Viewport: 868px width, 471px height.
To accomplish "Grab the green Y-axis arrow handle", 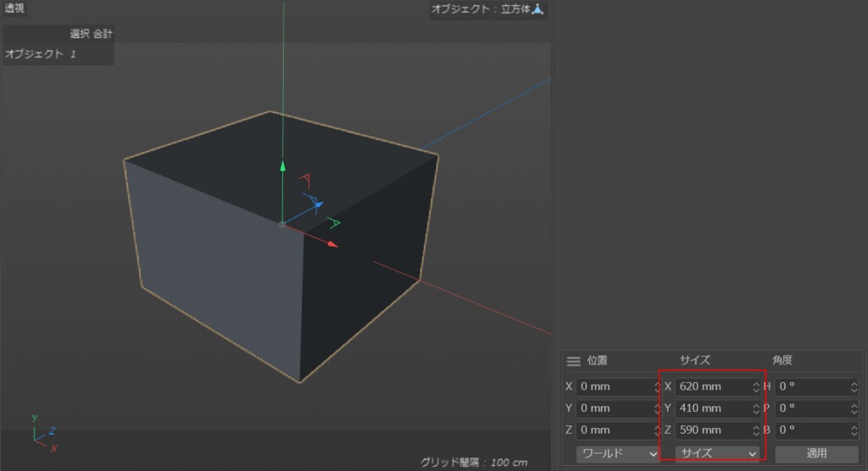I will pyautogui.click(x=283, y=166).
